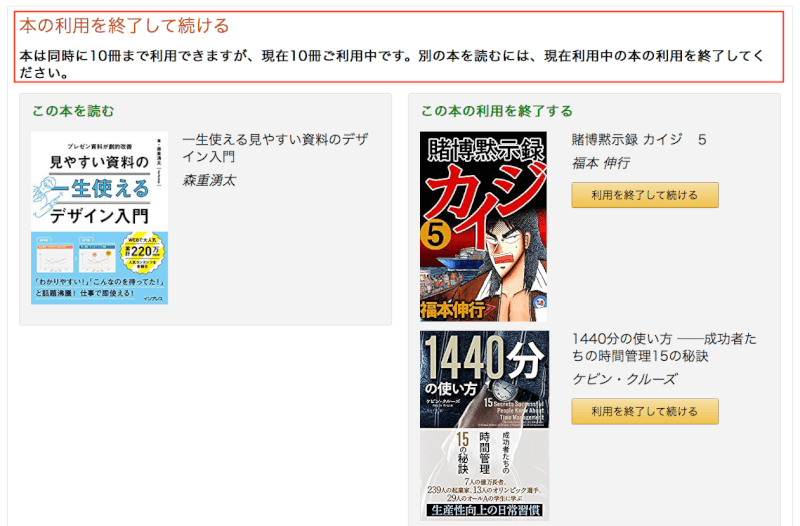Screen dimensions: 800x526
Task: Select the 賭博黙示録カイジ cover image
Action: click(484, 226)
